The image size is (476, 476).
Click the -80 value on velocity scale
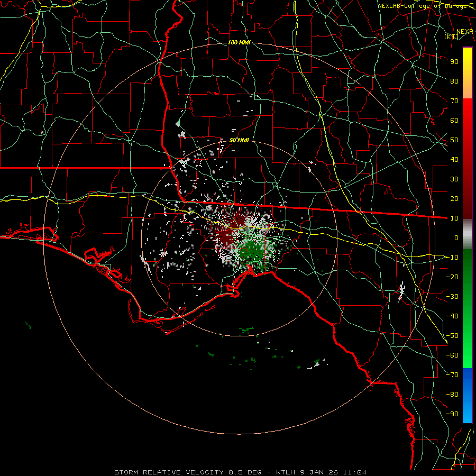(452, 395)
